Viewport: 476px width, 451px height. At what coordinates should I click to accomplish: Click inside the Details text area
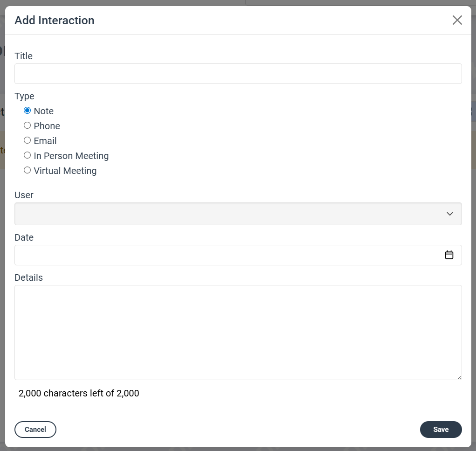point(238,333)
